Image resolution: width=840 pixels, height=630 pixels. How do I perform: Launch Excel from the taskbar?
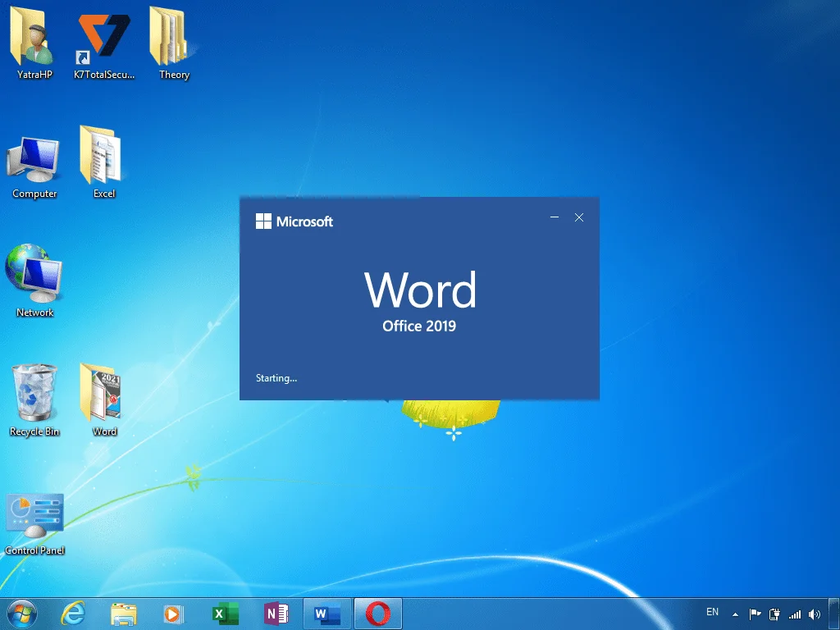[225, 614]
